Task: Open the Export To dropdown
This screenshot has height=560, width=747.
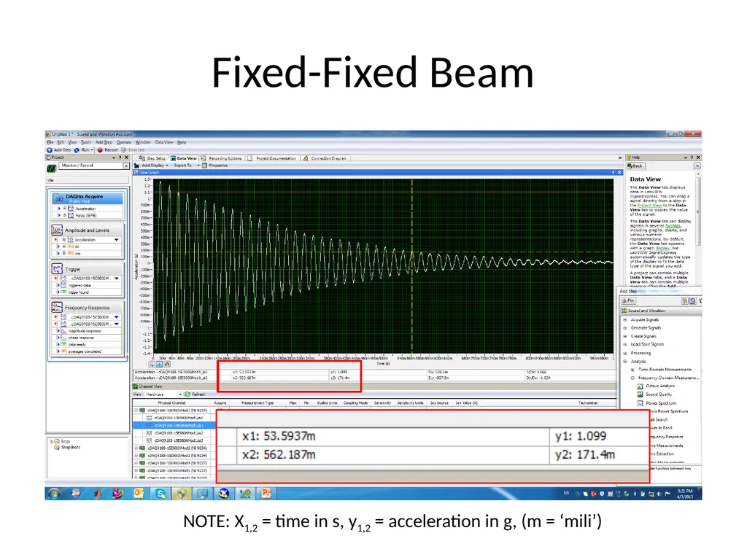Action: click(x=198, y=166)
